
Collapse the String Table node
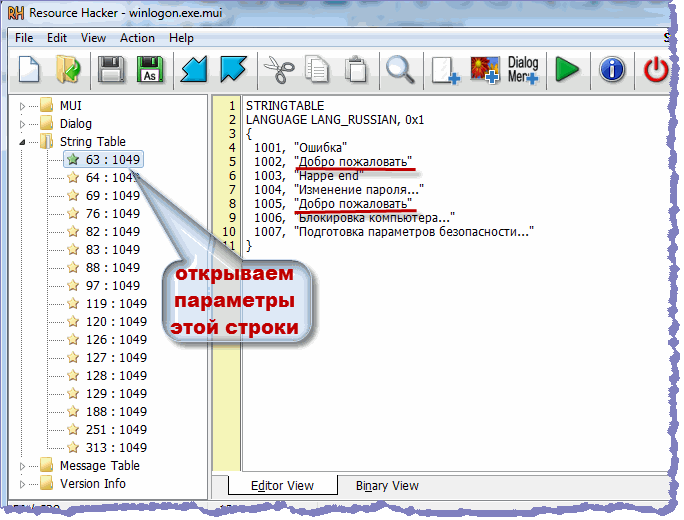click(x=22, y=142)
